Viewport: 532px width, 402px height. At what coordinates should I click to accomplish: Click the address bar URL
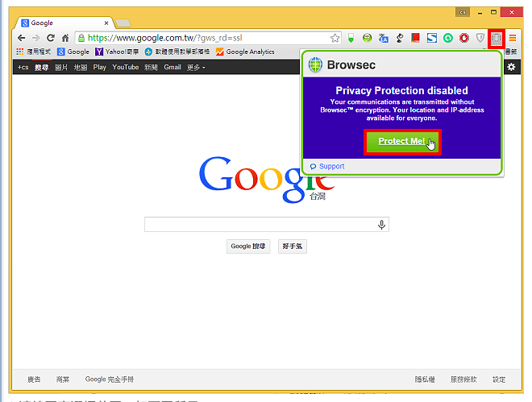[165, 38]
